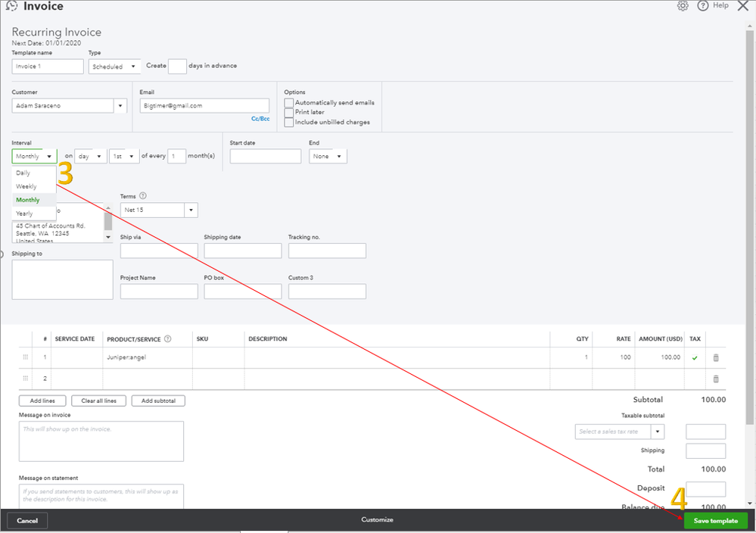Toggle the tax checkmark on line 1
Viewport: 756px width, 533px height.
[695, 358]
